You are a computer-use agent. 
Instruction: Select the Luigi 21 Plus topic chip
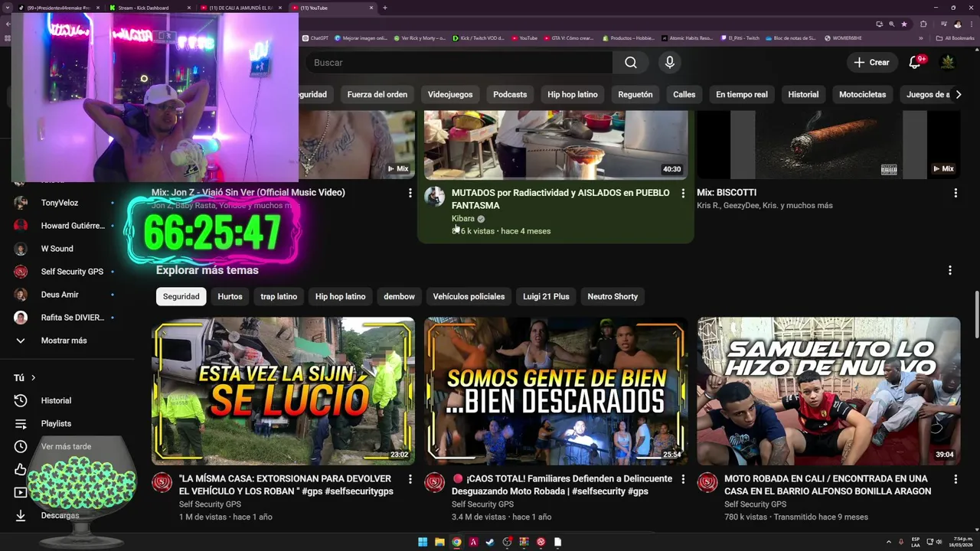click(x=546, y=297)
